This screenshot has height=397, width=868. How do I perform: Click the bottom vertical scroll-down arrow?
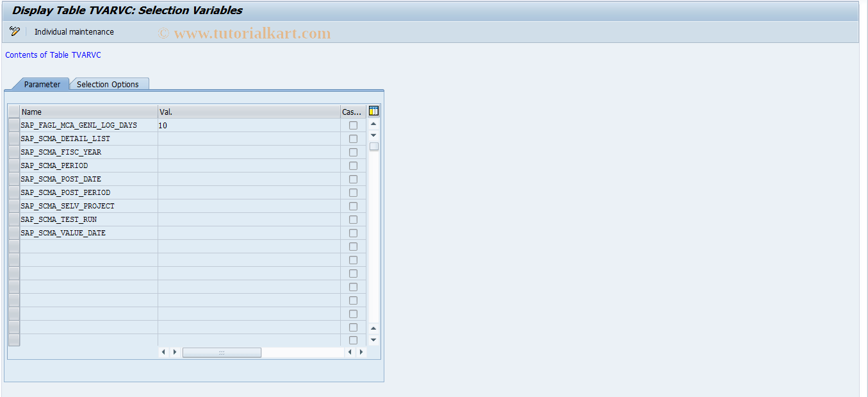point(373,339)
